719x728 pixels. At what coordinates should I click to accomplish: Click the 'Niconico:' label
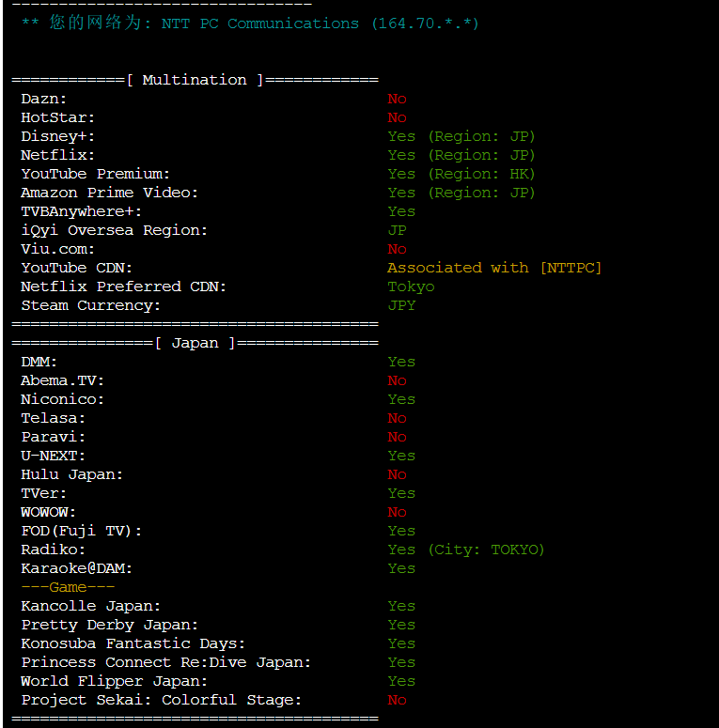(x=63, y=399)
